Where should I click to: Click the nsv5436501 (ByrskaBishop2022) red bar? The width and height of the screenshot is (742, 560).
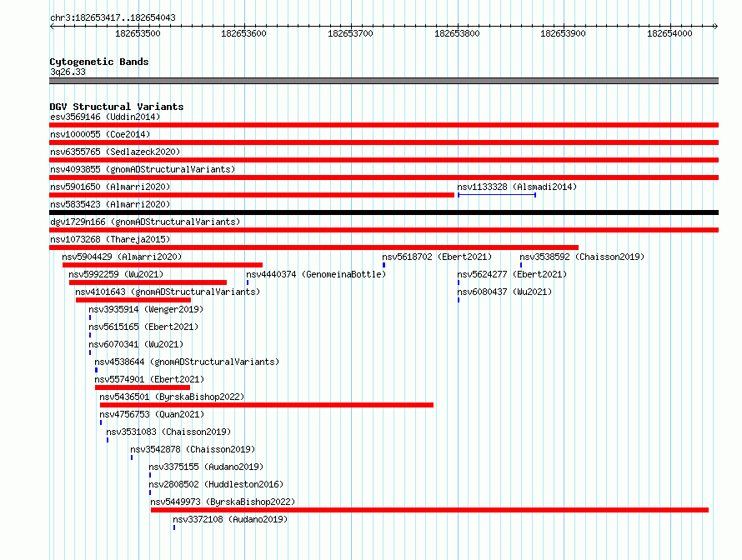pos(267,405)
